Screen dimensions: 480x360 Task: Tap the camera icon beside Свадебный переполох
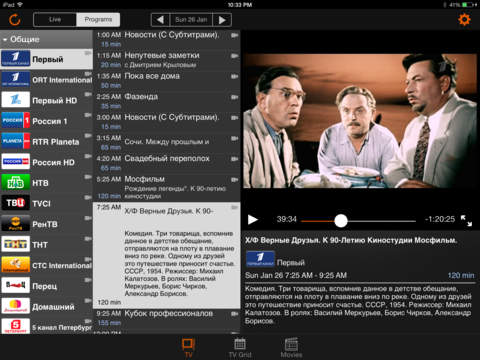point(235,159)
